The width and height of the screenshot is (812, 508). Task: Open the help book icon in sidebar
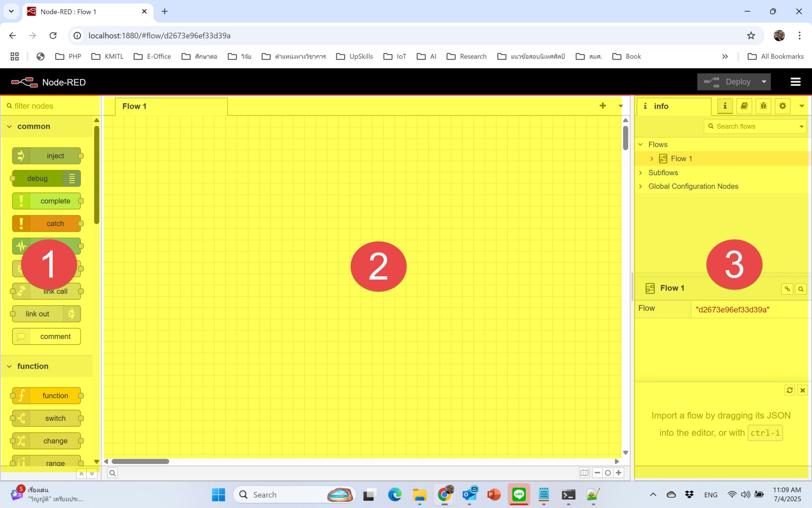click(x=744, y=106)
